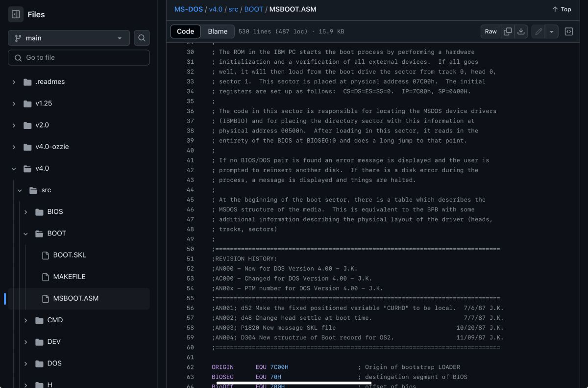Open the symbols panel icon

tap(569, 31)
